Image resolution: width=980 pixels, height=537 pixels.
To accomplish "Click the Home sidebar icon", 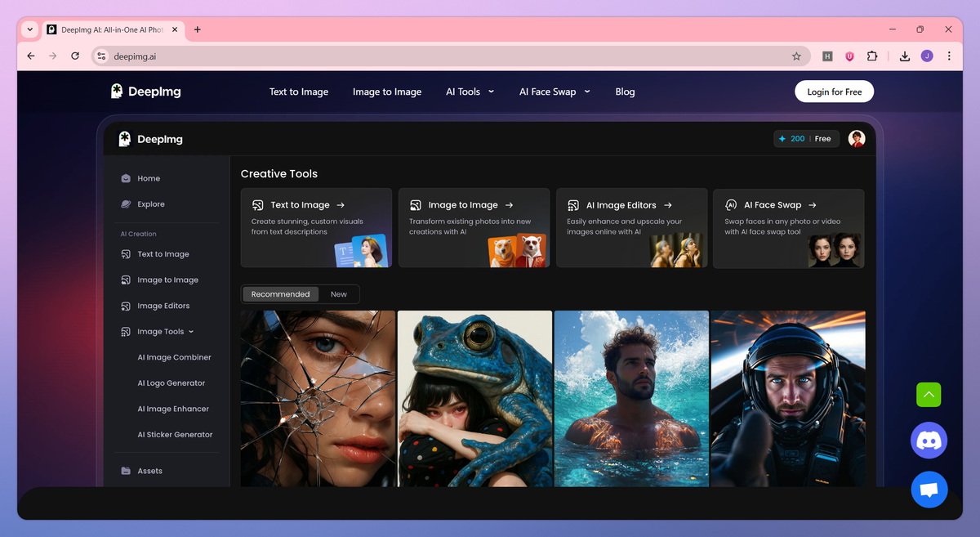I will (x=126, y=178).
